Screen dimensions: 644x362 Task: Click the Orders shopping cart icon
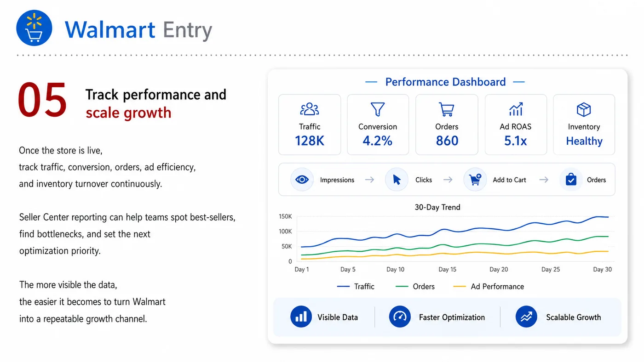(x=447, y=109)
